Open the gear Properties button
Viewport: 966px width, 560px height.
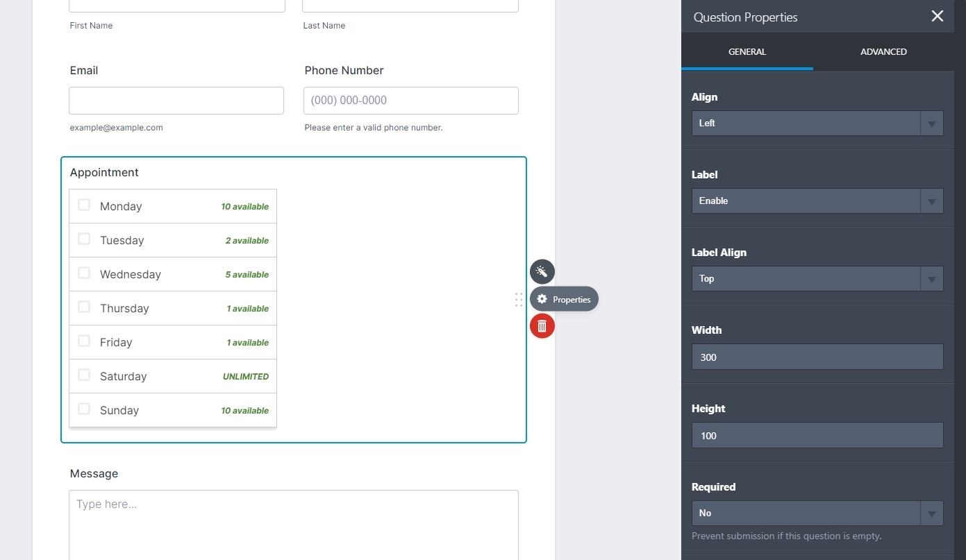[x=563, y=300]
